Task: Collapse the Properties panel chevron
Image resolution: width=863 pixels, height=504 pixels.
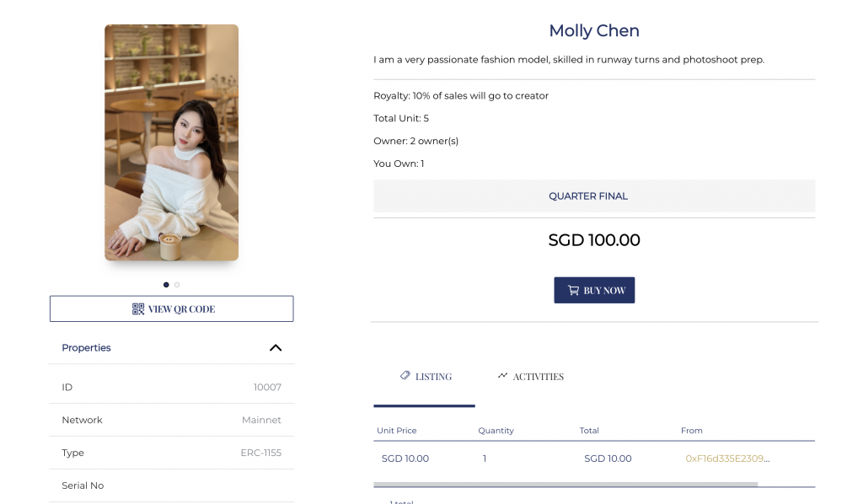Action: [276, 348]
